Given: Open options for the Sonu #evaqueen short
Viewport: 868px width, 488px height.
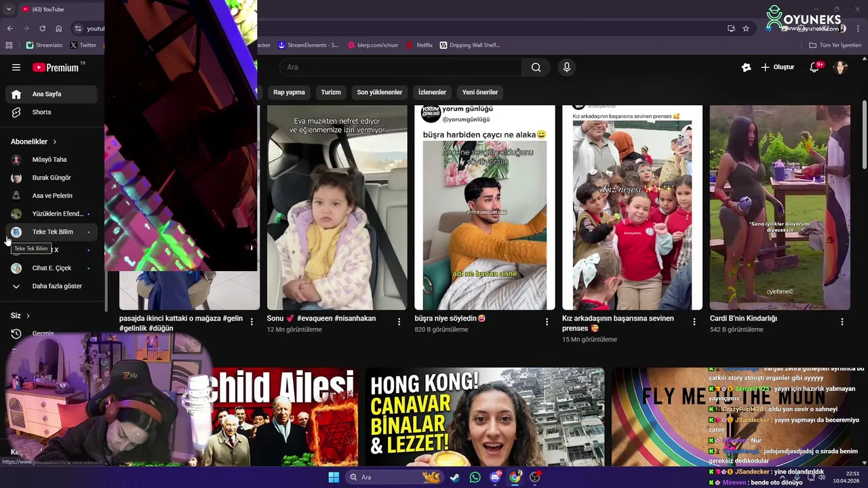Looking at the screenshot, I should pos(399,322).
